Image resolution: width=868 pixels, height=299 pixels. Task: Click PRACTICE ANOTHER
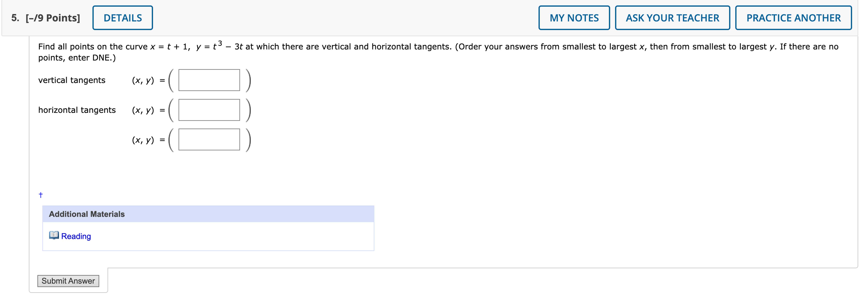(794, 18)
